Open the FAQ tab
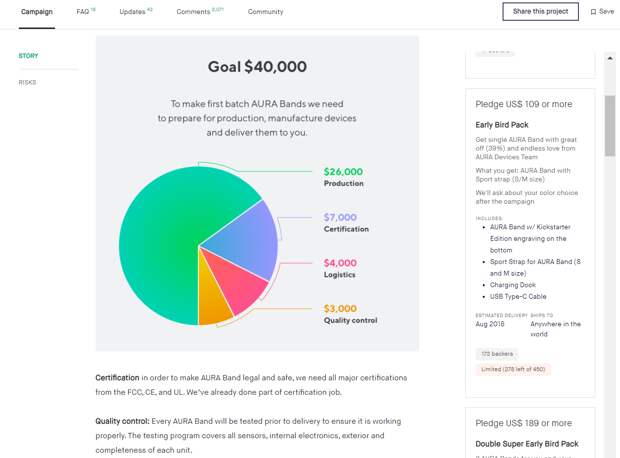 (x=83, y=12)
